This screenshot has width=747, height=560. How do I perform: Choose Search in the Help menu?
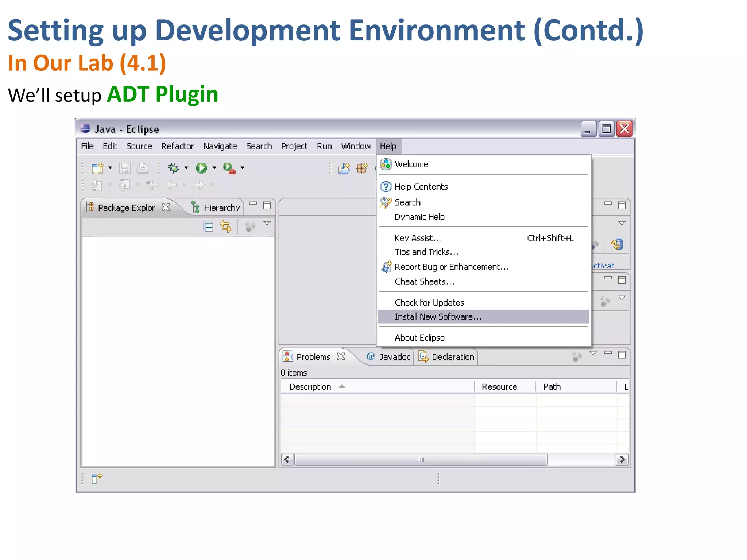(484, 202)
